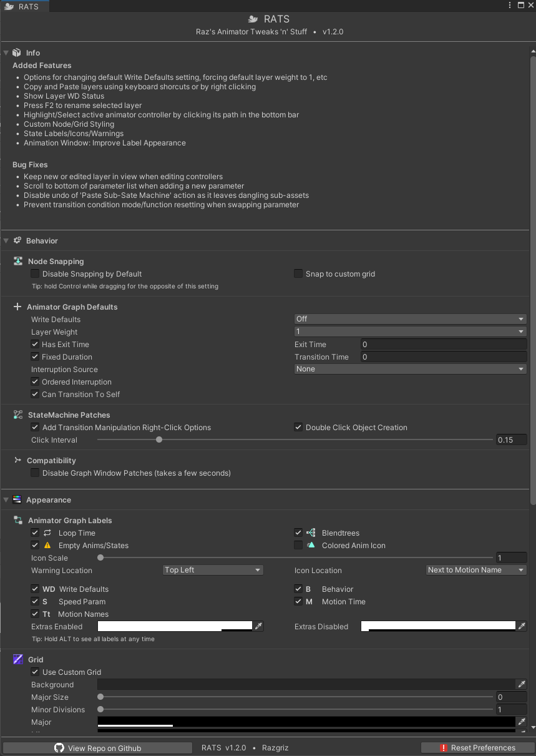Uncheck Has Exit Time
Screen dimensions: 536x756
pos(35,344)
